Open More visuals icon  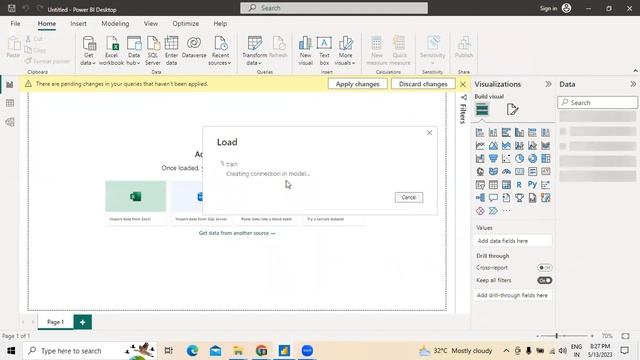tap(345, 51)
